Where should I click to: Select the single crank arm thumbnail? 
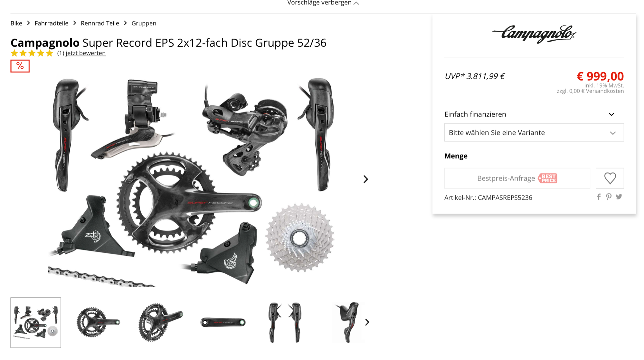pyautogui.click(x=223, y=322)
